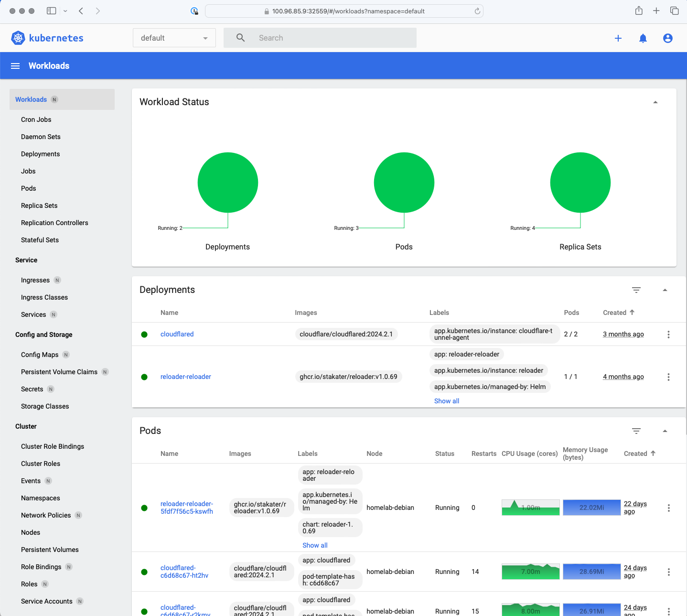The image size is (687, 616).
Task: Open a new browser tab
Action: [x=656, y=11]
